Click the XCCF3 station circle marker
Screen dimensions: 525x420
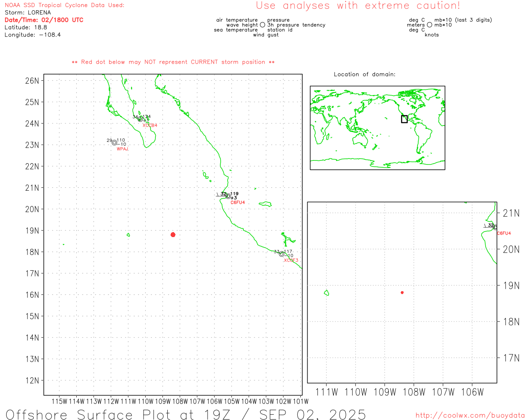(x=282, y=254)
